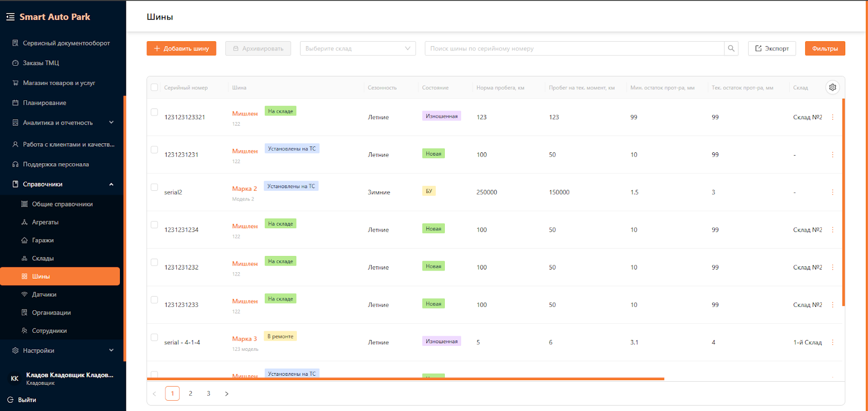868x411 pixels.
Task: Click the Выйти logout icon
Action: 10,400
